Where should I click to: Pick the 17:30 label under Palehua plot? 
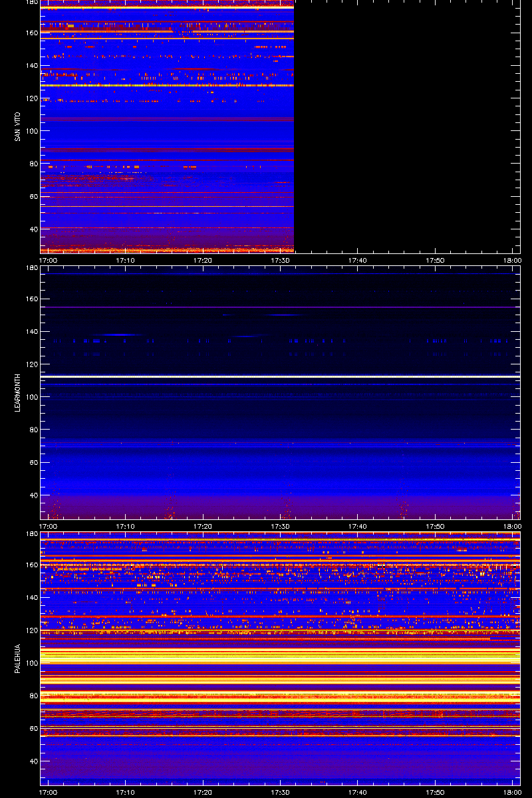tap(280, 792)
